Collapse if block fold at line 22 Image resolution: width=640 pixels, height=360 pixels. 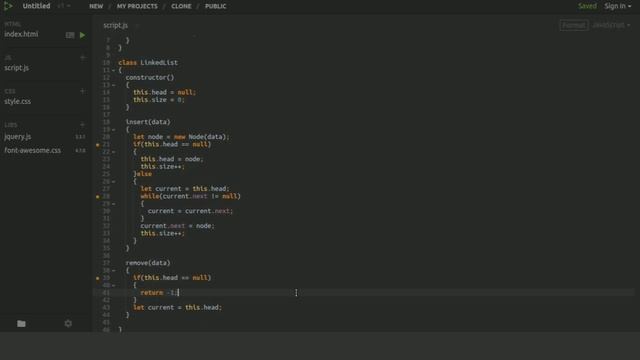[x=113, y=152]
